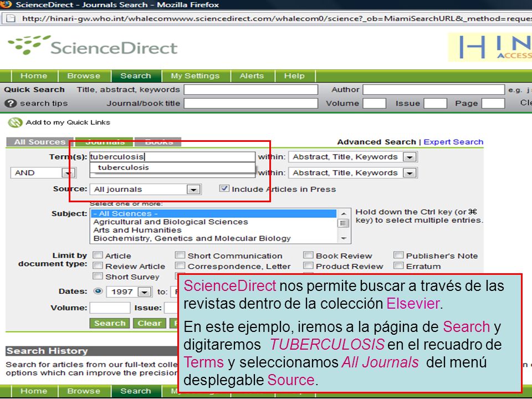This screenshot has height=399, width=532.
Task: Click the Term(s) field containing tuberculosis
Action: pos(172,157)
